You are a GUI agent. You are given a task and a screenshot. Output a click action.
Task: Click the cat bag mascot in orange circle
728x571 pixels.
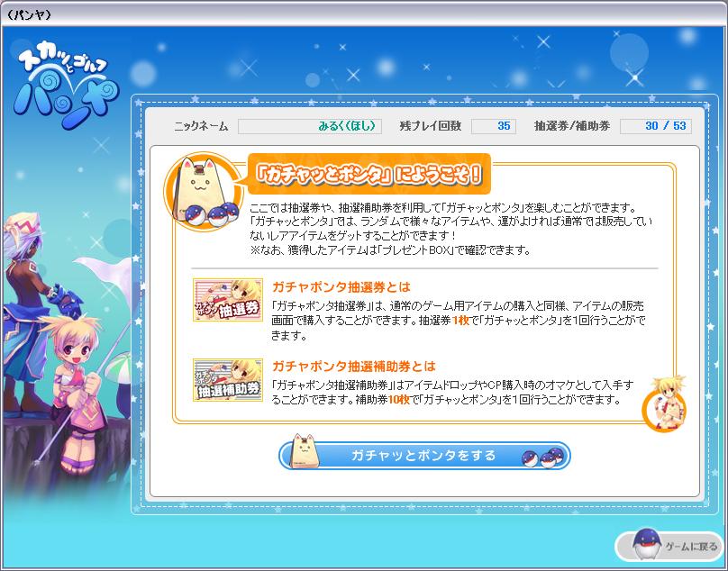(x=203, y=192)
